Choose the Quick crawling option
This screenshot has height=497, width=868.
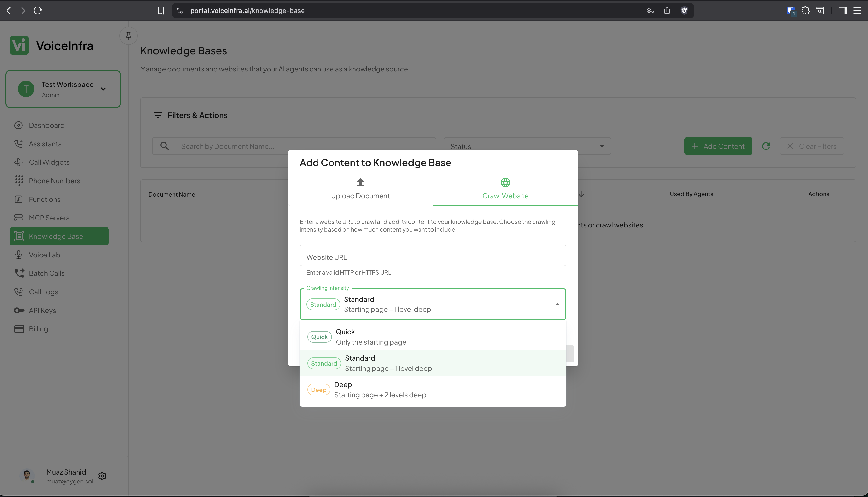click(433, 337)
